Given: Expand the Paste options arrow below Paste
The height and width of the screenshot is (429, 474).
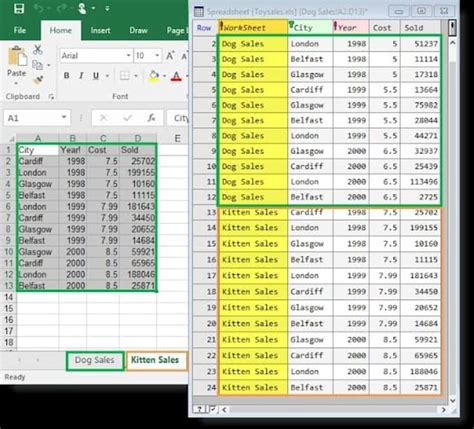Looking at the screenshot, I should (16, 83).
